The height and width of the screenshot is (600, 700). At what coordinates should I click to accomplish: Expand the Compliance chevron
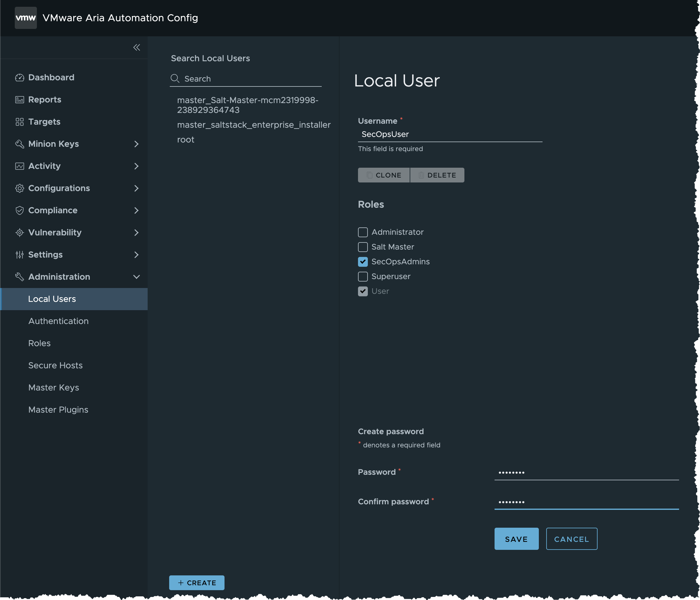[x=137, y=210]
